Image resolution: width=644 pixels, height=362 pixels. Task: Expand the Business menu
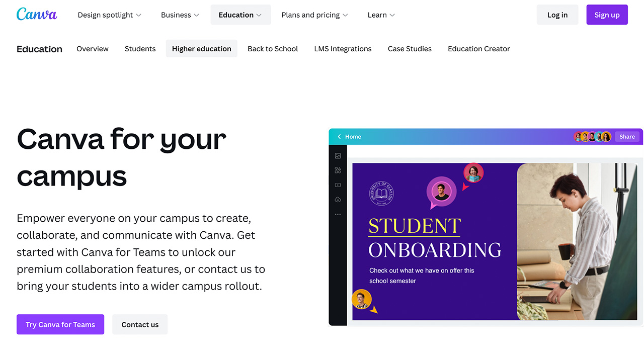pyautogui.click(x=180, y=15)
